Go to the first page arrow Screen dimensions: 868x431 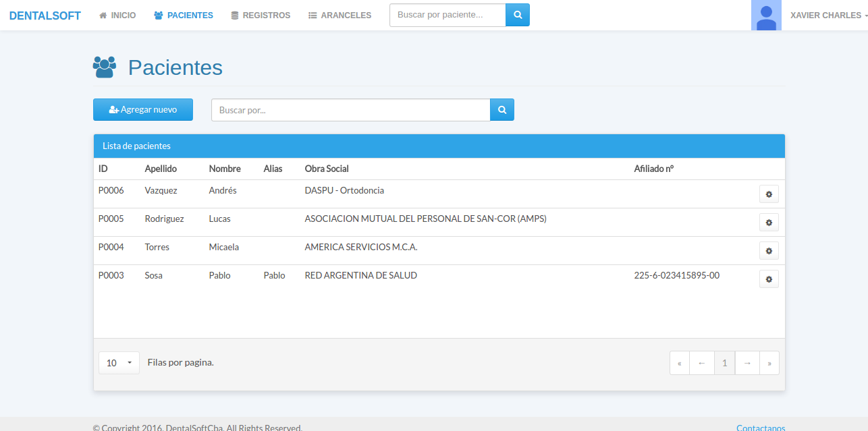point(679,363)
